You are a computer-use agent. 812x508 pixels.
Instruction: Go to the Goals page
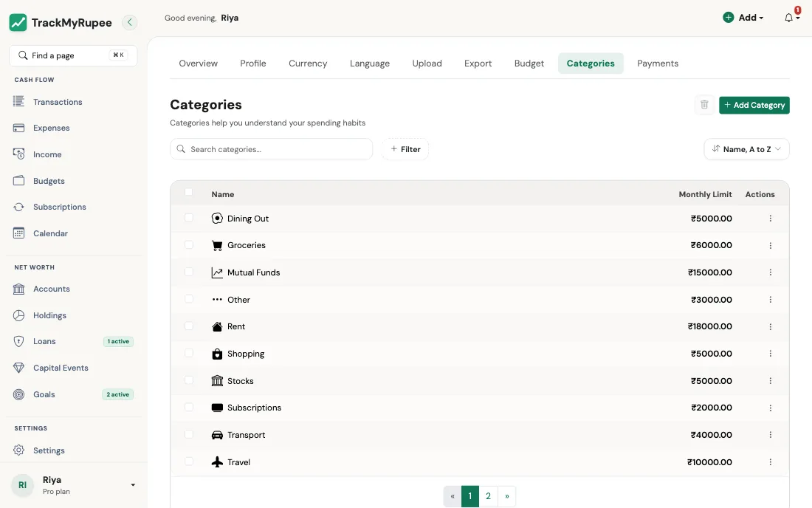[44, 394]
